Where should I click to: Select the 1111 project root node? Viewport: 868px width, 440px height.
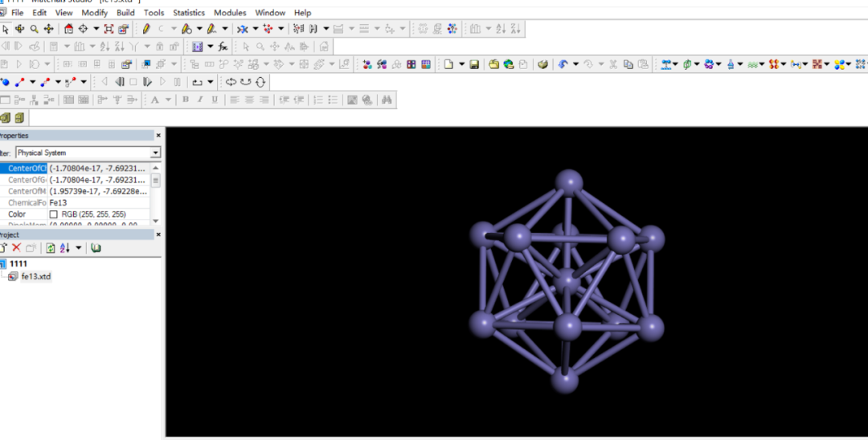[18, 263]
